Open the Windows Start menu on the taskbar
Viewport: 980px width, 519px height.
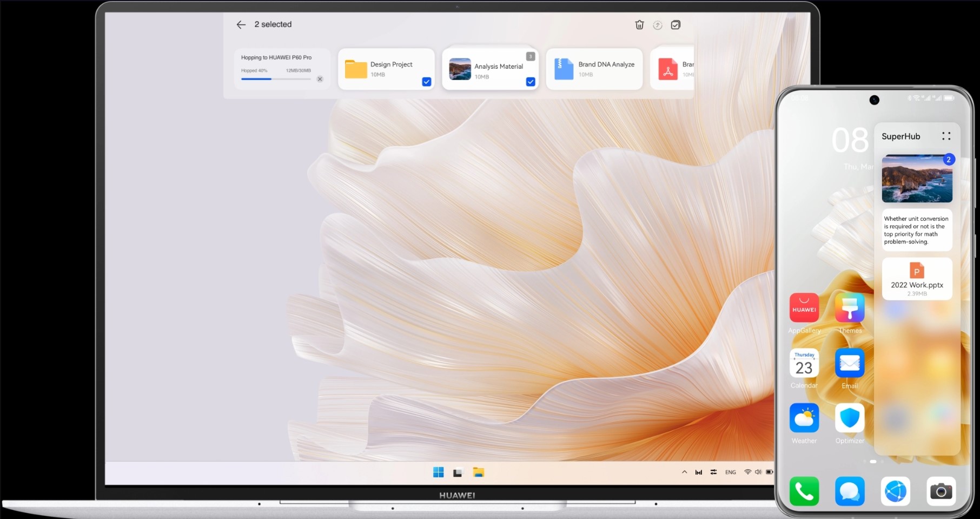coord(439,472)
